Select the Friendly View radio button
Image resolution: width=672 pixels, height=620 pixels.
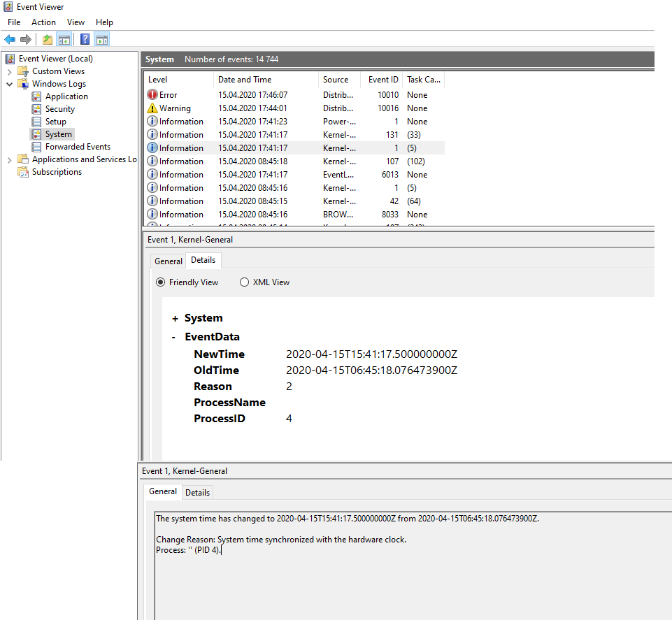click(161, 282)
